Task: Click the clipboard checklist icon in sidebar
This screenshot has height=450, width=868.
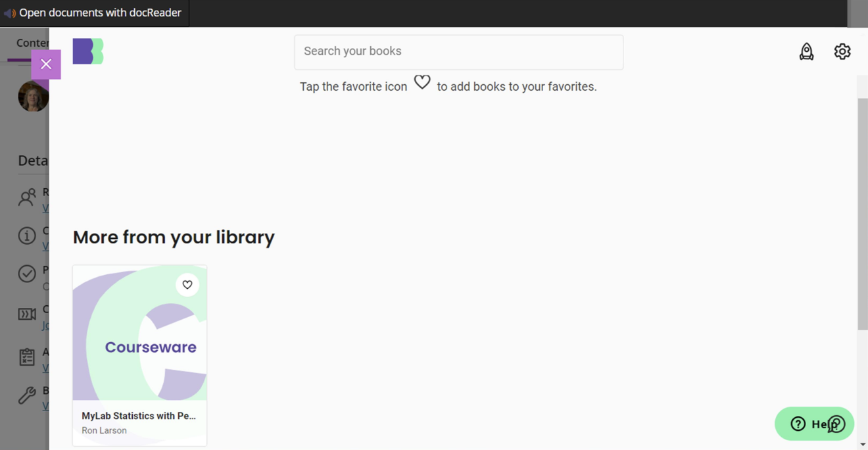Action: 27,357
